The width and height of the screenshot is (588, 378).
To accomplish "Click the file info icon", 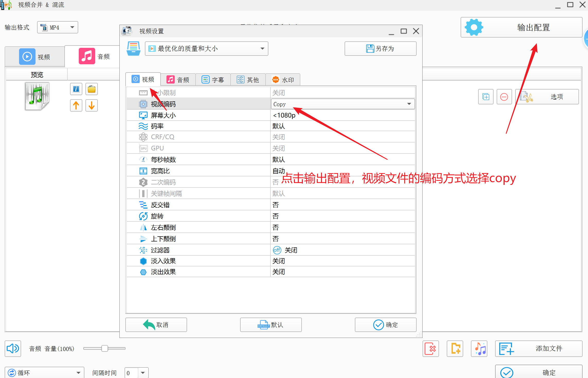I will (76, 89).
